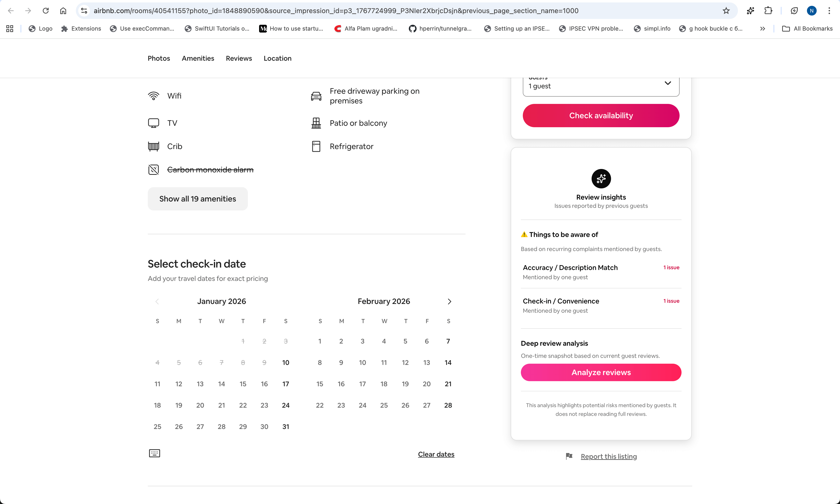Screen dimensions: 840x504
Task: Click the Review insights sparkle icon
Action: [x=601, y=179]
